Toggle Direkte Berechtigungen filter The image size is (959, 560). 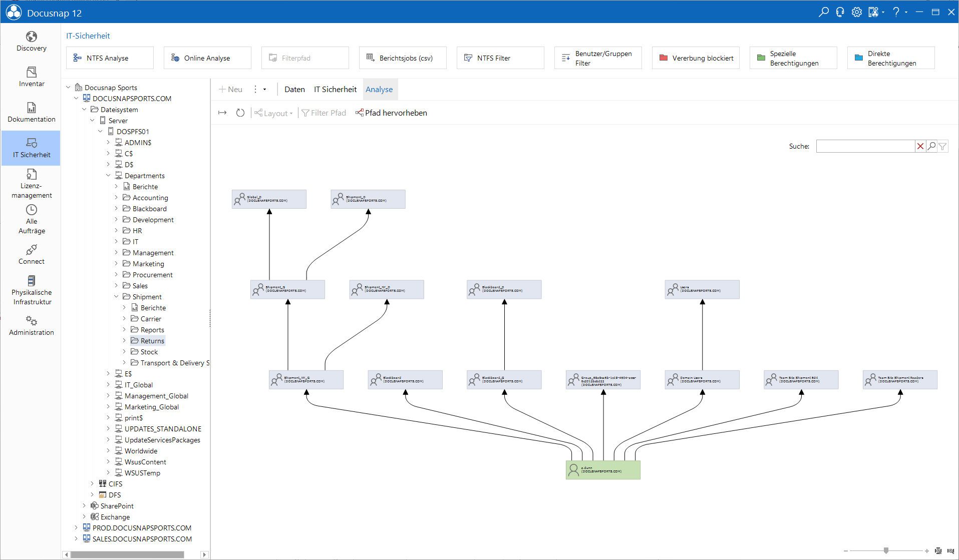click(x=891, y=58)
